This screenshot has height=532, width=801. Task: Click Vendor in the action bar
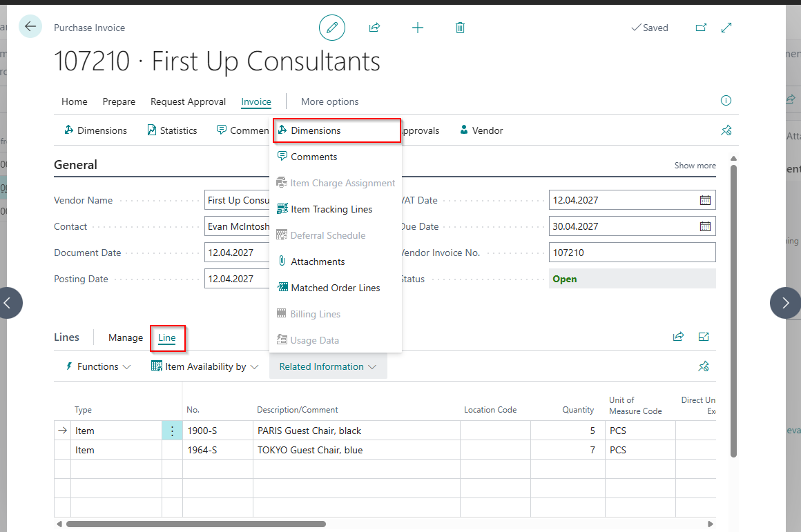[481, 130]
